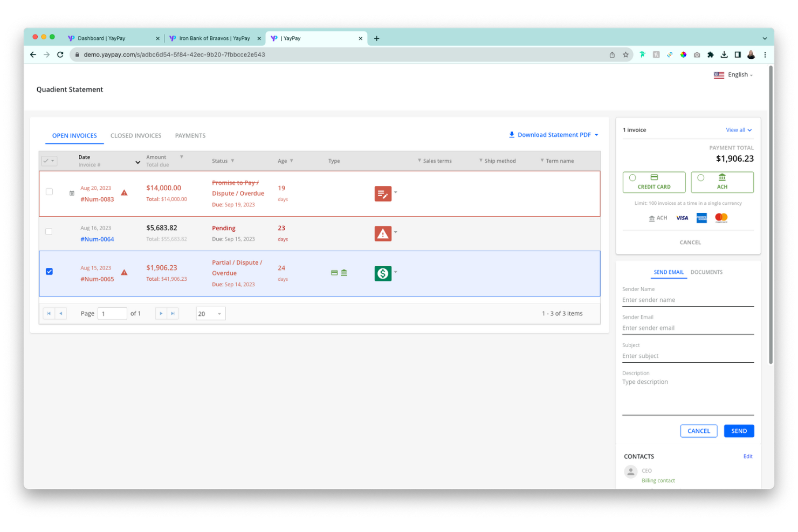The height and width of the screenshot is (532, 798).
Task: Click the red warning triangle icon on invoice #Num-0064
Action: pyautogui.click(x=383, y=233)
